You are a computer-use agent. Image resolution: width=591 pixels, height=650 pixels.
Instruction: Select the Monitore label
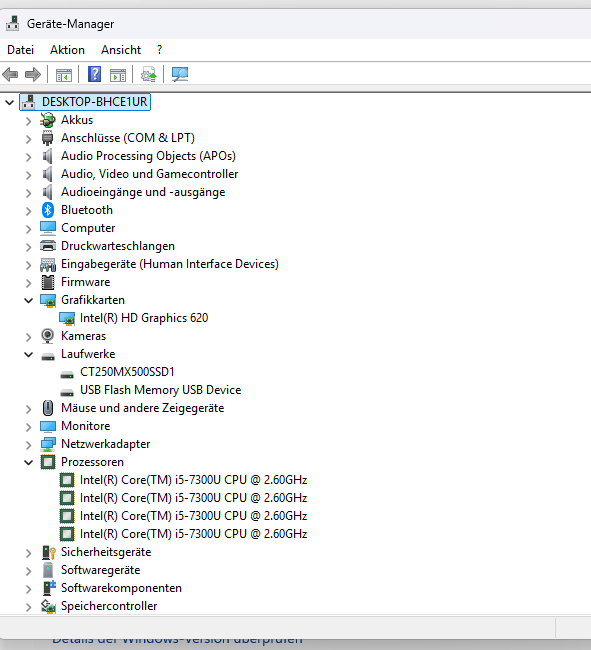85,426
